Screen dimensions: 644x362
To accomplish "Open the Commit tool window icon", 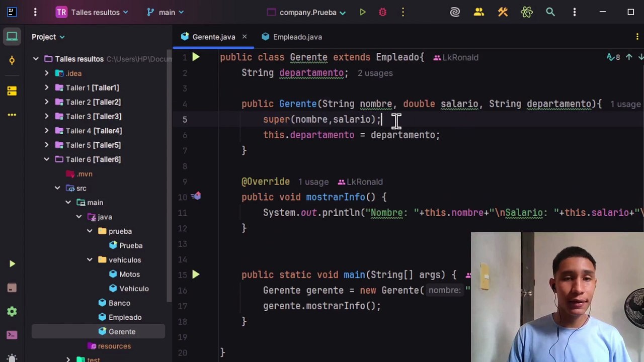I will coord(12,60).
